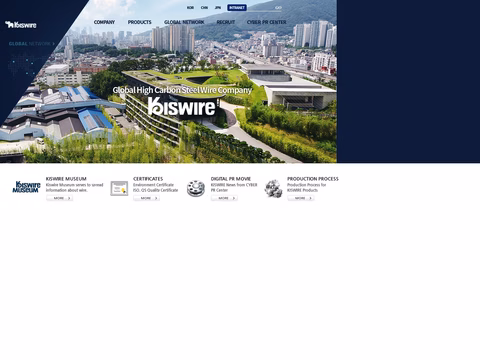Click the DIGITAL PR MOVIE heading
The width and height of the screenshot is (480, 360).
pyautogui.click(x=231, y=179)
